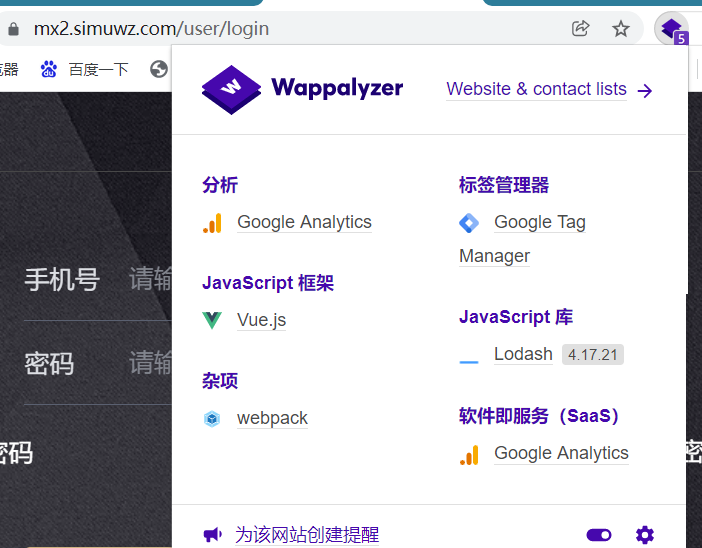Screen dimensions: 702x548
Task: Open Website & contact lists link
Action: (536, 89)
